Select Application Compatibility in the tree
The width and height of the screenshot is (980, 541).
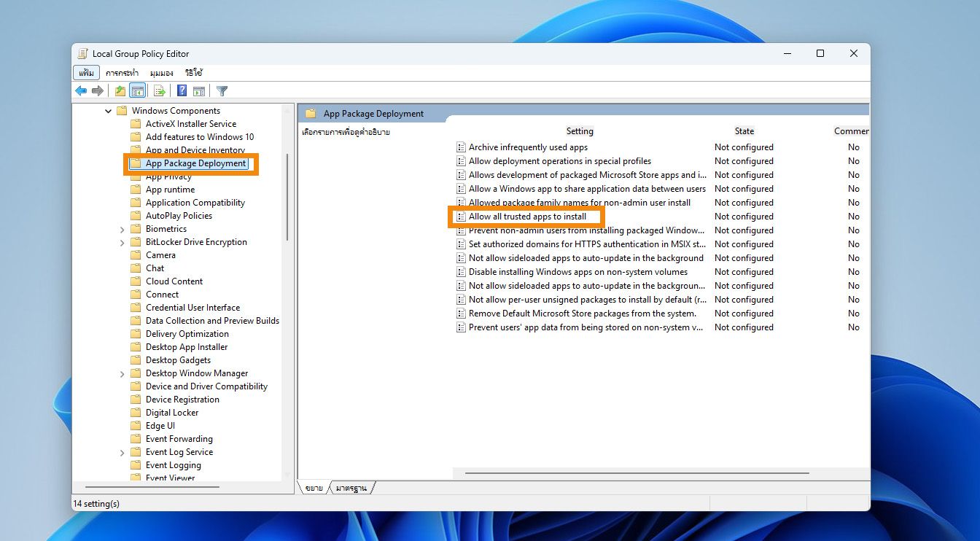point(195,203)
